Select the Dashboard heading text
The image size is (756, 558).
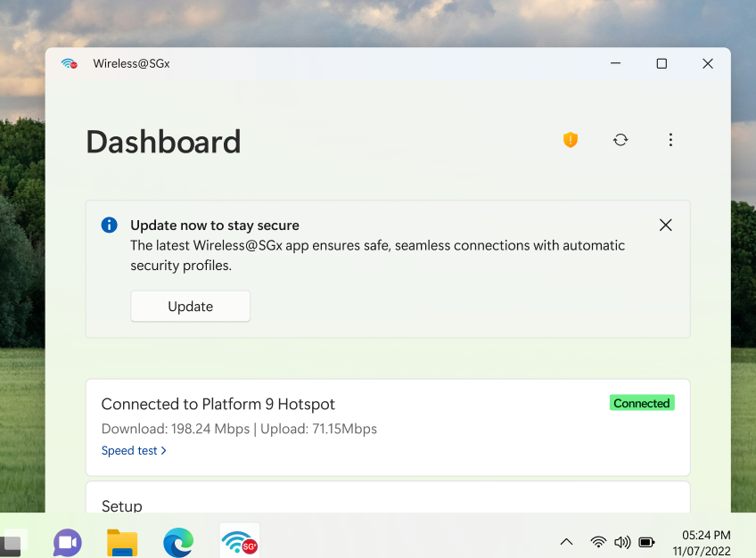[163, 142]
